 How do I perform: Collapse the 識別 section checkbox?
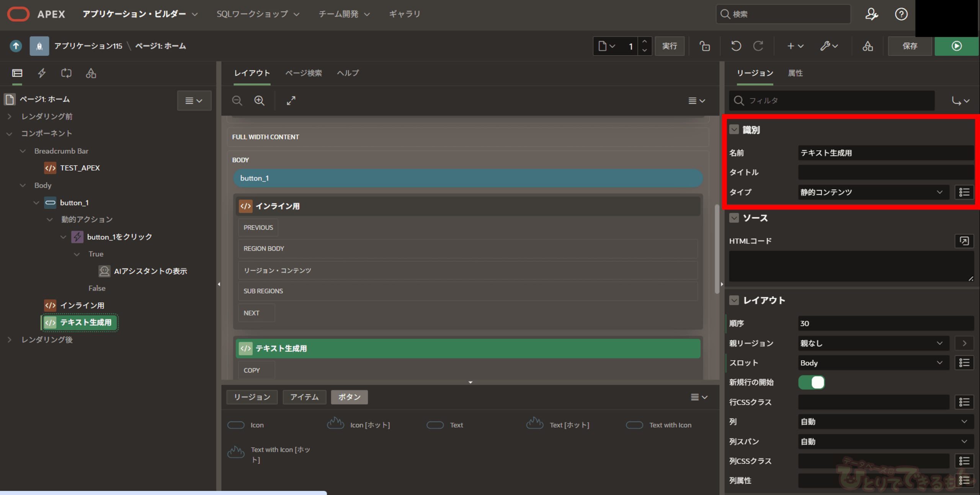(x=734, y=130)
